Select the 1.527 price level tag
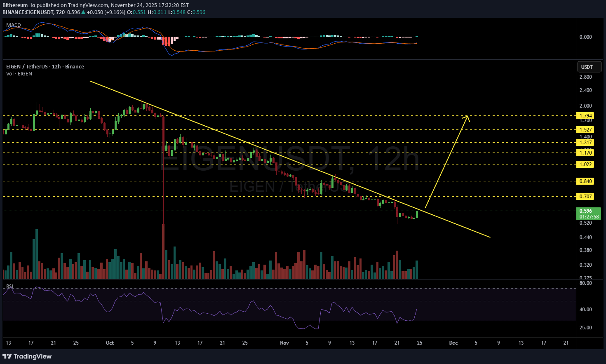Screen dimensions: 606x364 (585, 130)
